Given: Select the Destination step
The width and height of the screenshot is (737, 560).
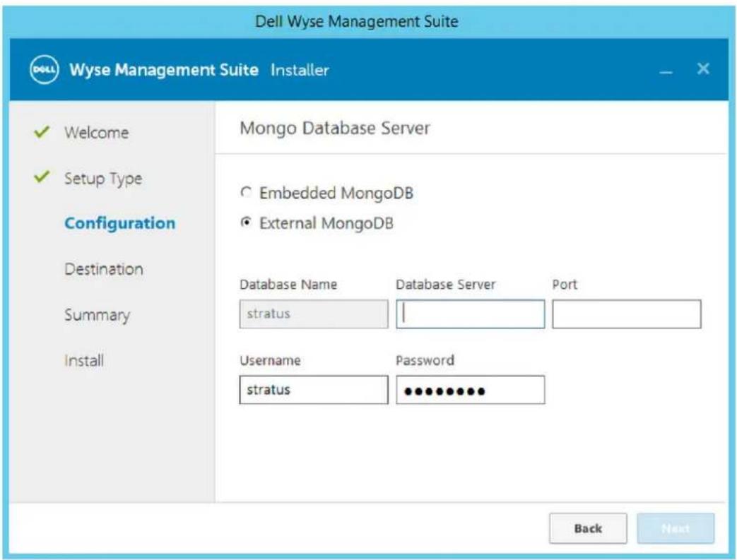Looking at the screenshot, I should pyautogui.click(x=104, y=269).
